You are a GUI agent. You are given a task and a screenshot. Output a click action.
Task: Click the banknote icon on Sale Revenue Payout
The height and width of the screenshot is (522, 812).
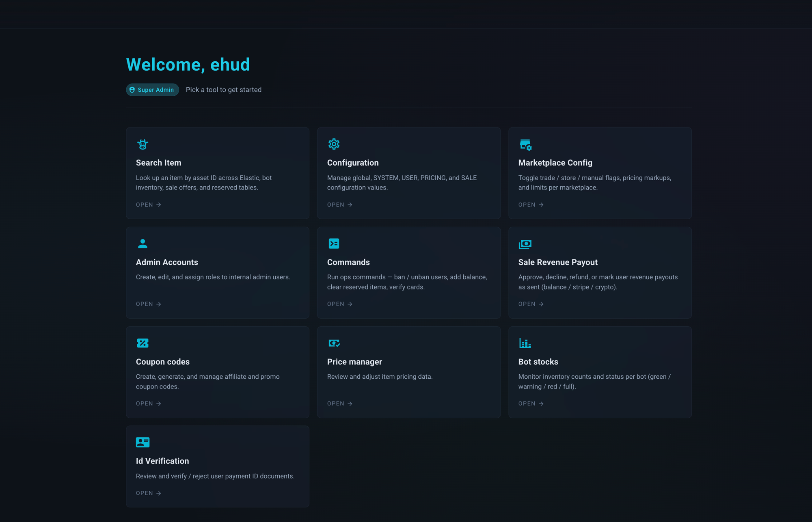pyautogui.click(x=525, y=244)
